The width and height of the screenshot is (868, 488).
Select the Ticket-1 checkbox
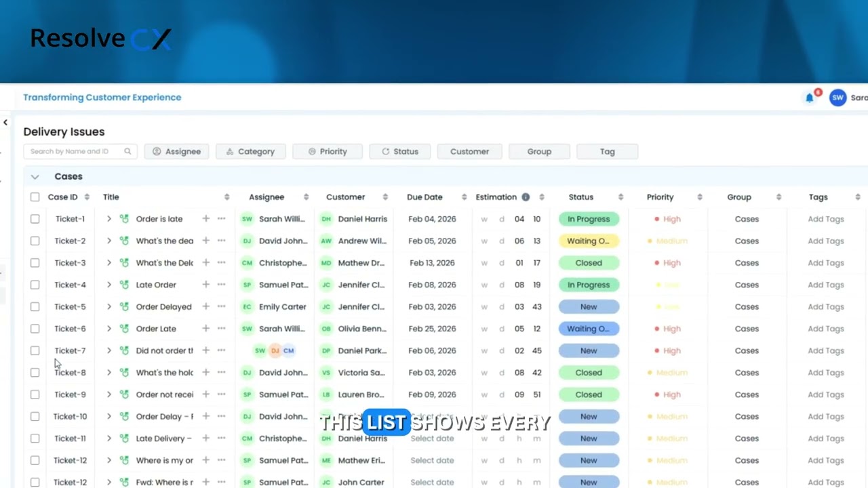[x=35, y=219]
